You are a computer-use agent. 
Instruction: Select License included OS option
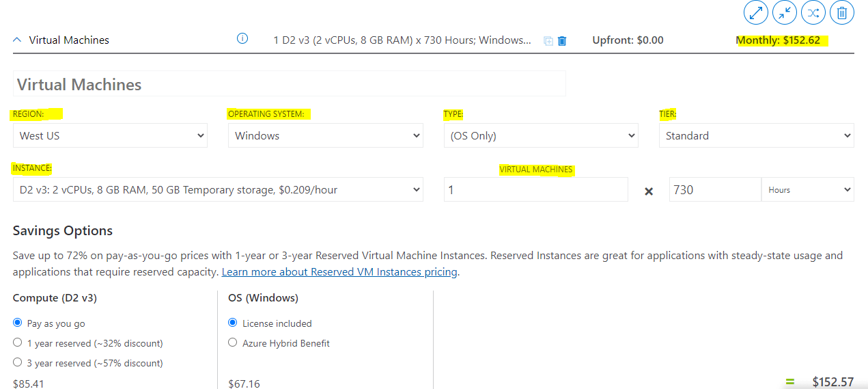pyautogui.click(x=233, y=323)
